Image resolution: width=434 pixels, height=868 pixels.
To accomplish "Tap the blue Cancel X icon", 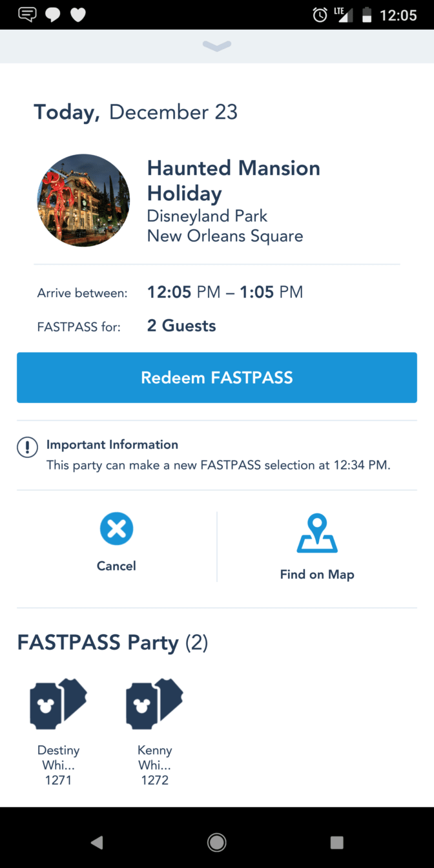I will pyautogui.click(x=116, y=530).
